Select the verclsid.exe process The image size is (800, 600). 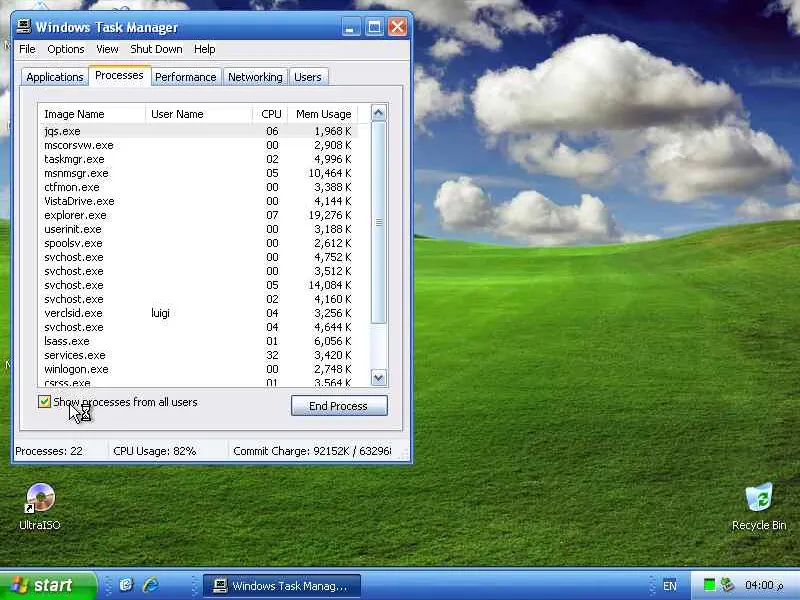click(198, 313)
